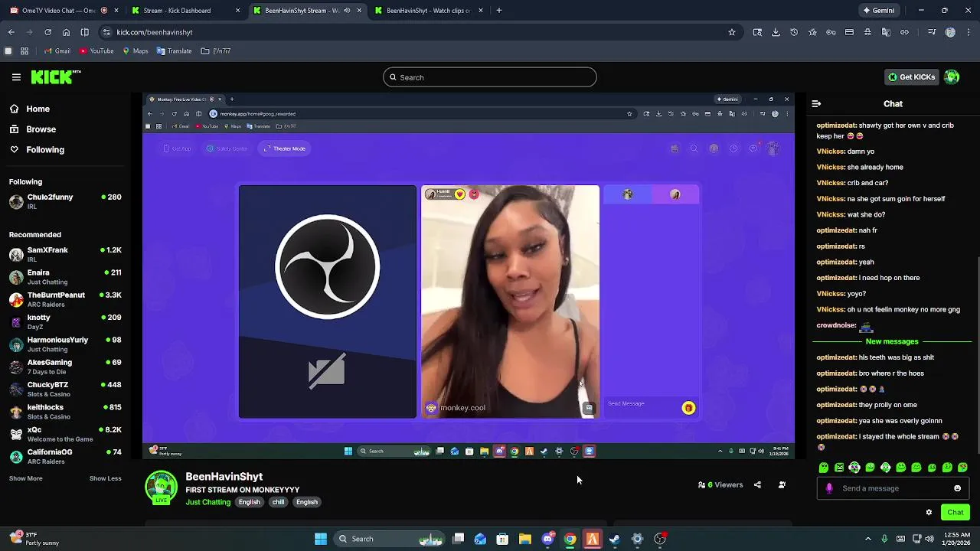Open the Kick account avatar menu
The height and width of the screenshot is (551, 980).
coord(952,77)
